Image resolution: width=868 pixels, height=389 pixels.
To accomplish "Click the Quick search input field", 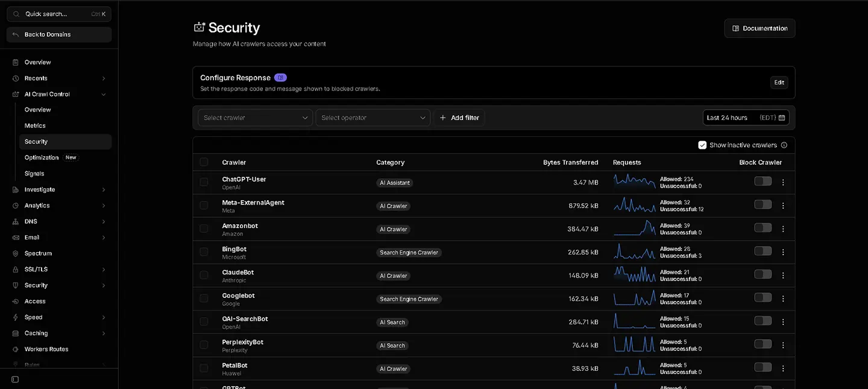I will pyautogui.click(x=59, y=14).
